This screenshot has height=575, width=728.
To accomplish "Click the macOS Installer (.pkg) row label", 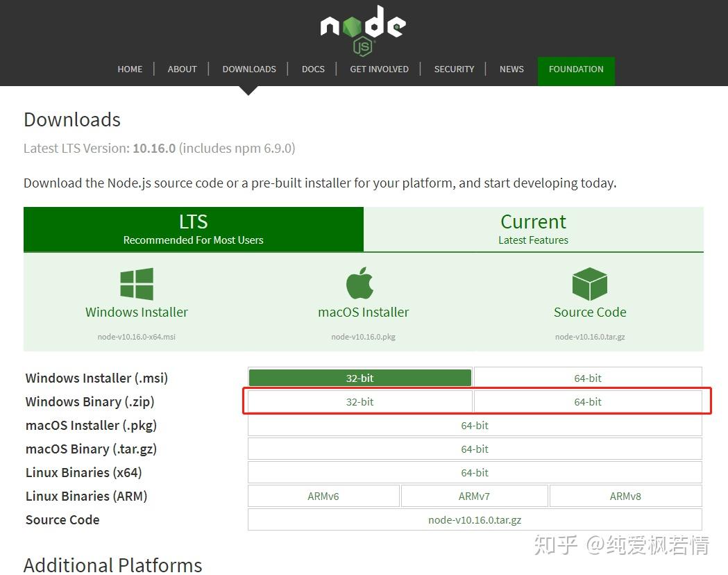I will [91, 426].
